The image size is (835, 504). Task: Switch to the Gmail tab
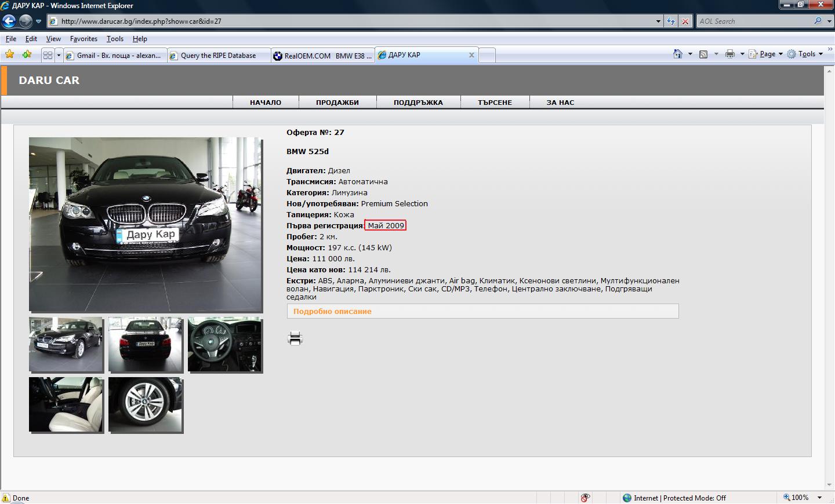(x=115, y=56)
